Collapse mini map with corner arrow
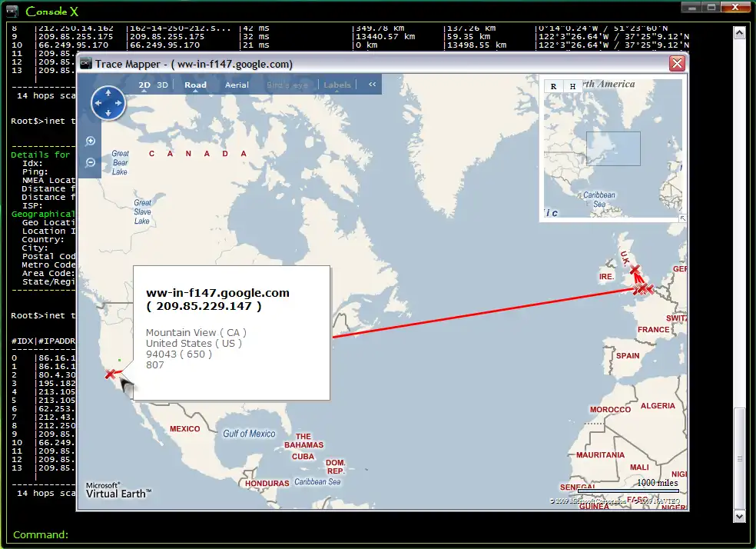Screen dimensions: 756x549 [683, 218]
